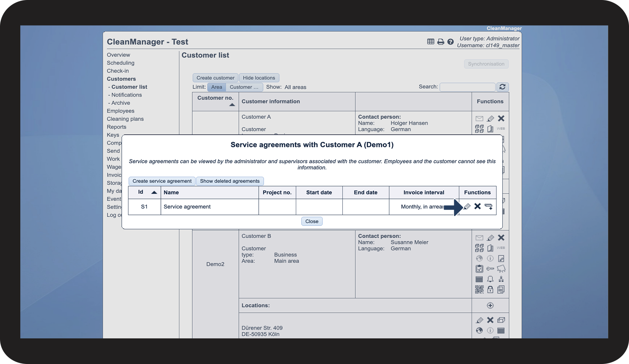Sort by Customer no. column arrow
629x364 pixels.
click(232, 105)
